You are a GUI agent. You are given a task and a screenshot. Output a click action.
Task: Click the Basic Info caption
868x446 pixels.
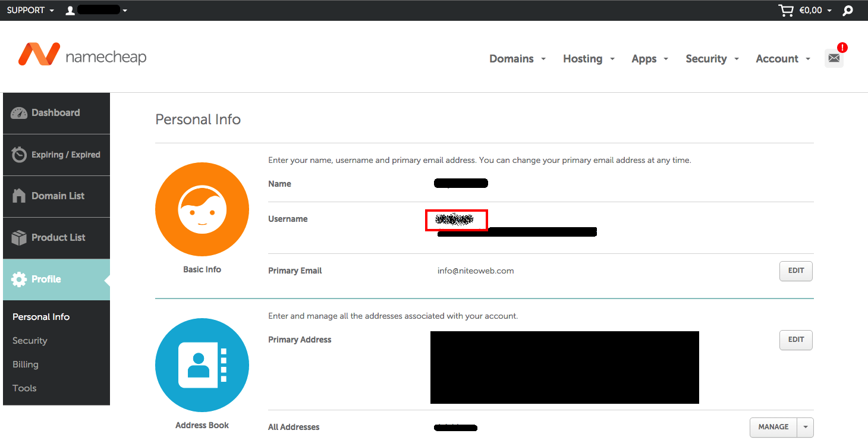coord(202,269)
